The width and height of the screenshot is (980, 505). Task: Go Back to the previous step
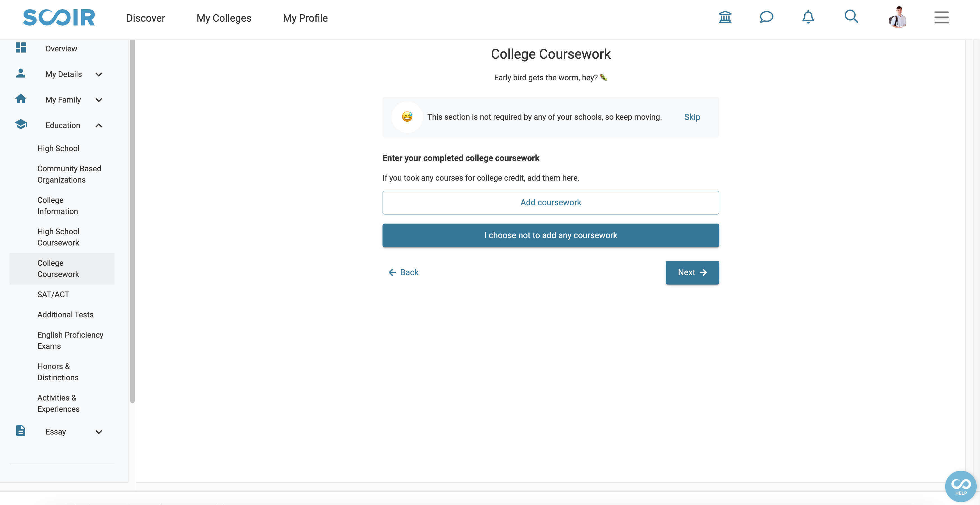(x=403, y=272)
